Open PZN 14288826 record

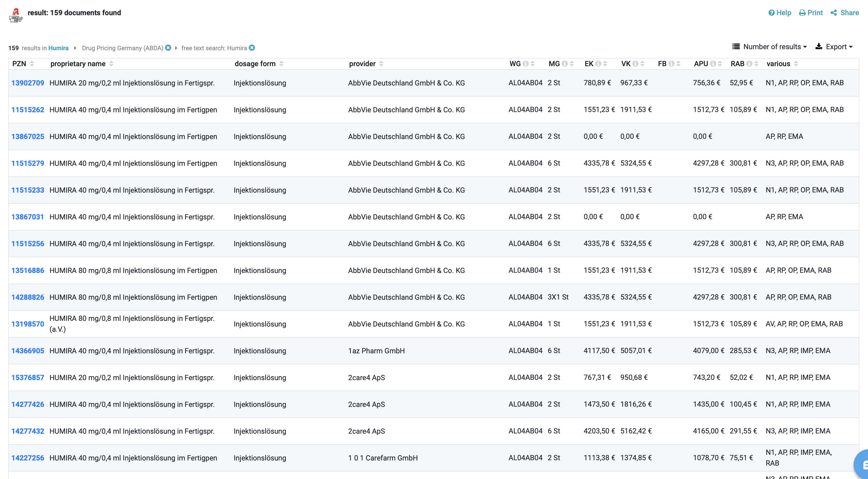28,297
